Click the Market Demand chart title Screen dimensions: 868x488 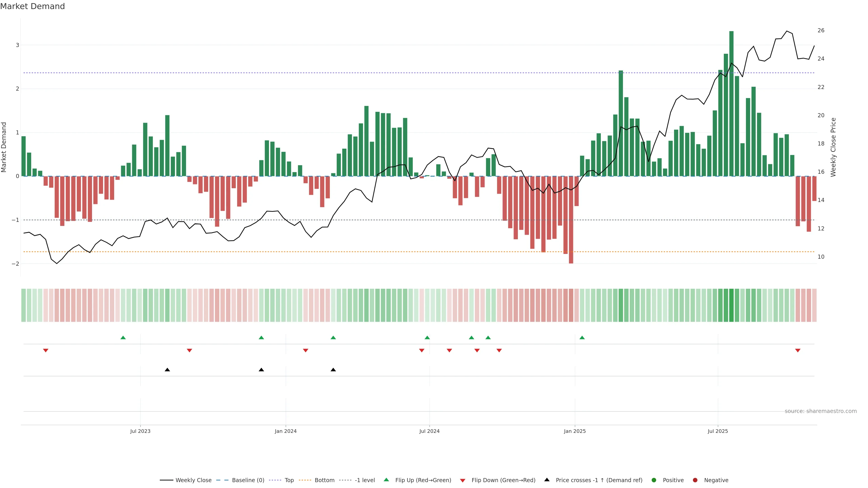click(32, 6)
